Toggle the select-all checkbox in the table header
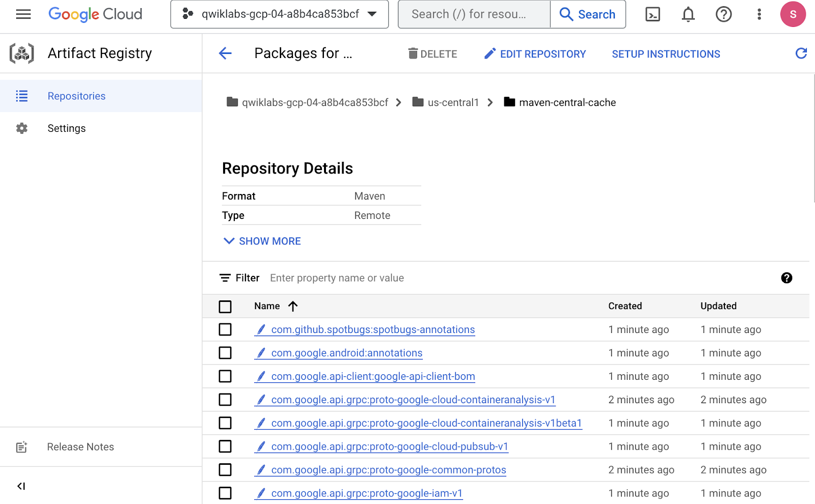The width and height of the screenshot is (815, 504). click(225, 306)
